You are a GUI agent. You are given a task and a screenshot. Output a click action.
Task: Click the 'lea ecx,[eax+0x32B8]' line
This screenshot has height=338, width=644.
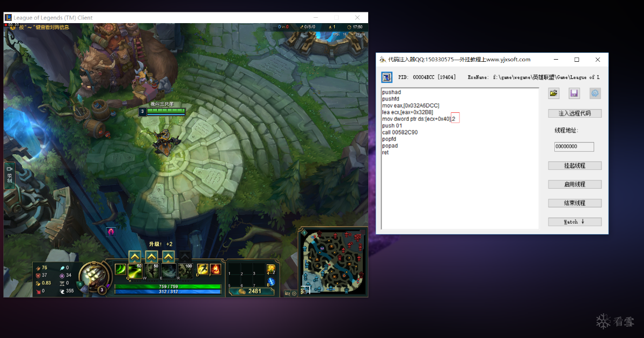pyautogui.click(x=407, y=112)
